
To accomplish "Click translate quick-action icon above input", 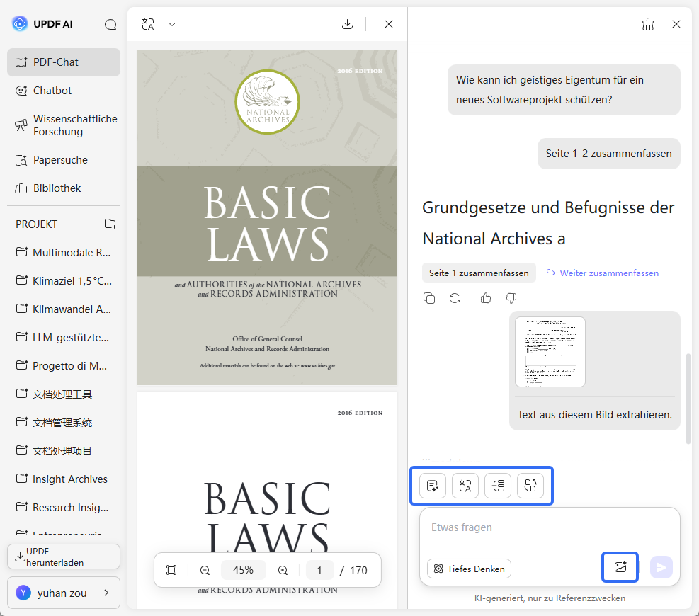I will tap(465, 486).
